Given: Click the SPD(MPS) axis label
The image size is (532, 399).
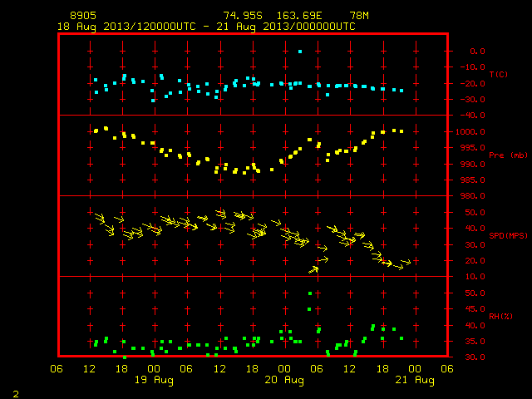Looking at the screenshot, I should pos(508,235).
